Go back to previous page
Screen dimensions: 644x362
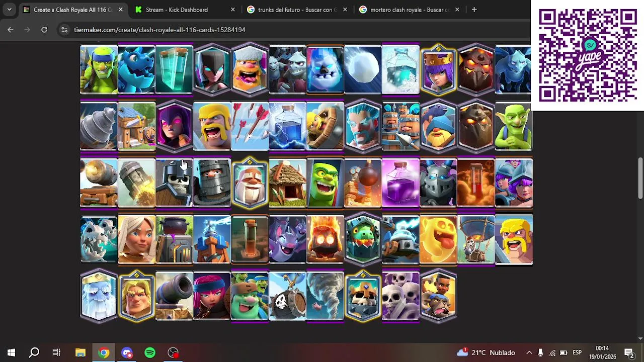pos(11,30)
